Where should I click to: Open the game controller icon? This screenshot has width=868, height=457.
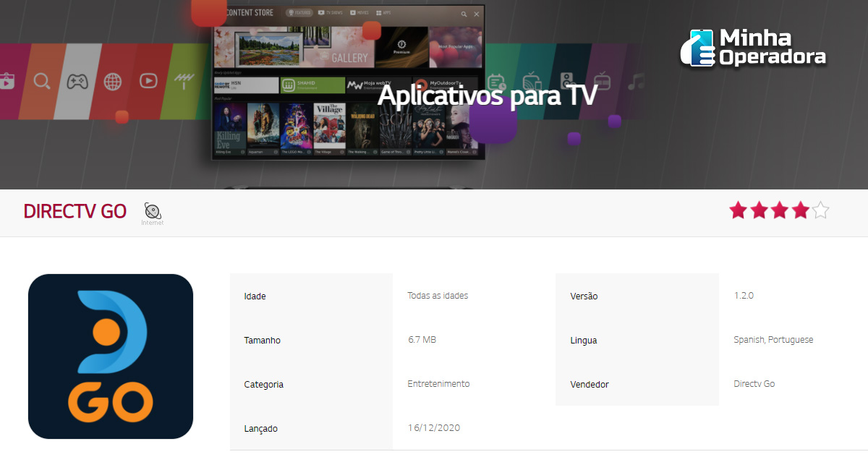[x=77, y=81]
